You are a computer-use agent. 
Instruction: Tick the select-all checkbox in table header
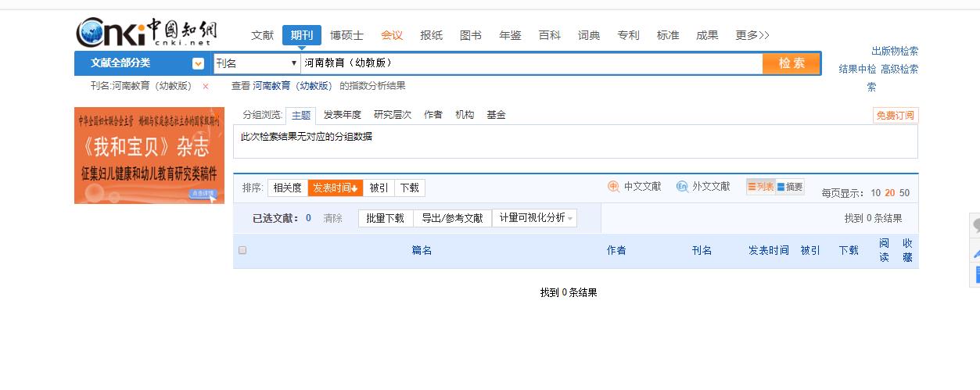click(242, 250)
